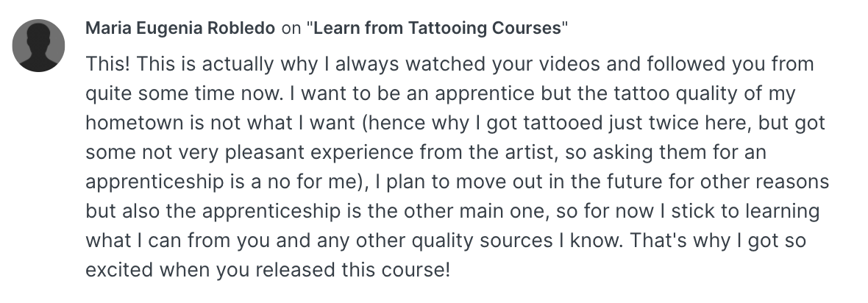The height and width of the screenshot is (303, 868).
Task: Open Maria Eugenia Robledo's profile name
Action: [x=180, y=29]
